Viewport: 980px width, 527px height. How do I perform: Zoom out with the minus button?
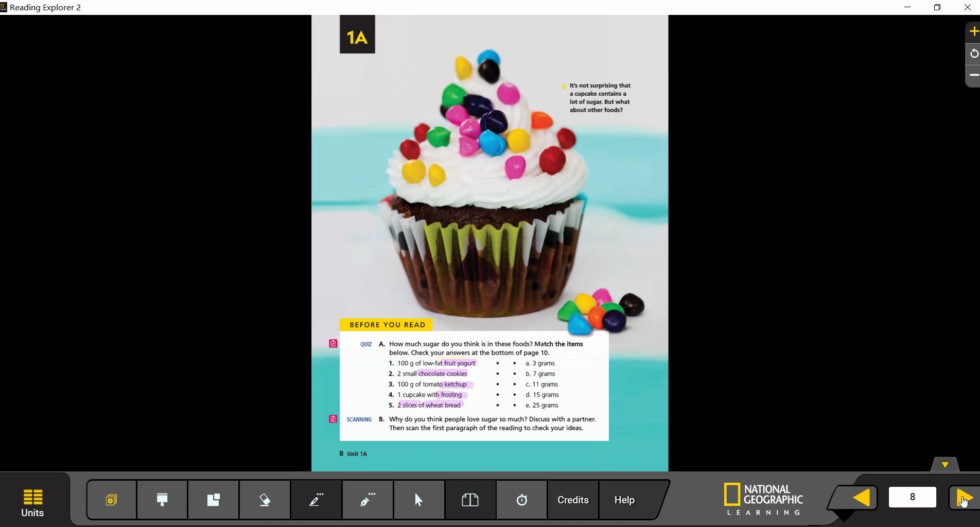973,75
